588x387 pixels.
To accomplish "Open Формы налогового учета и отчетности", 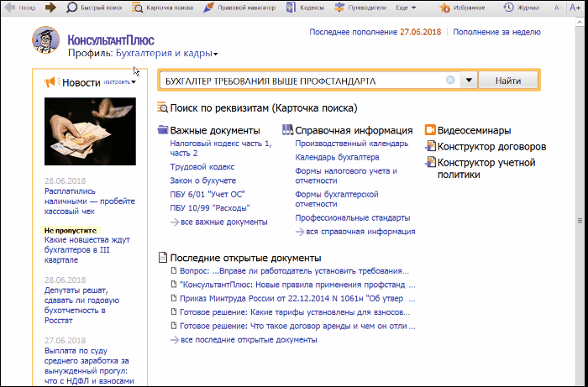I will pyautogui.click(x=346, y=175).
